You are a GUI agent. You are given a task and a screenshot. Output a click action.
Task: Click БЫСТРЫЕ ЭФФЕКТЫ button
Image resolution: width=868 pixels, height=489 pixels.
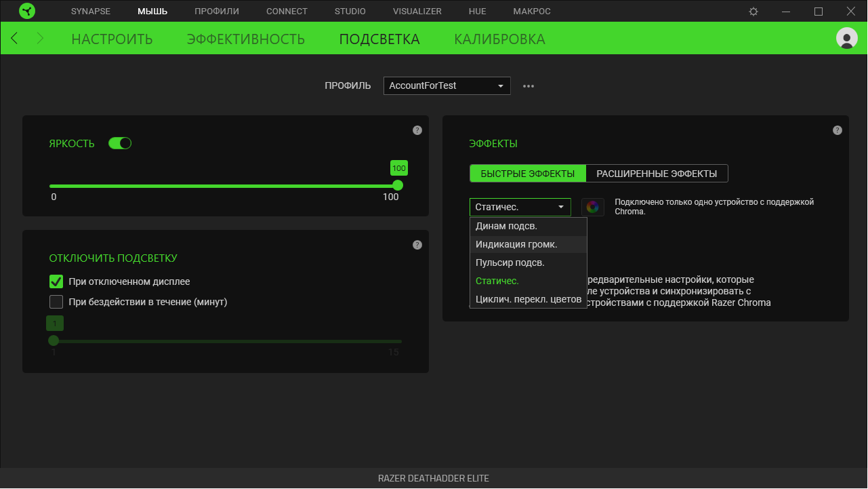pyautogui.click(x=528, y=174)
